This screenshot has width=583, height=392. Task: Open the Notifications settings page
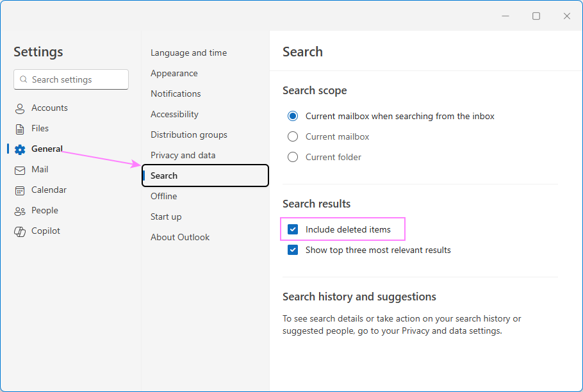click(x=176, y=94)
